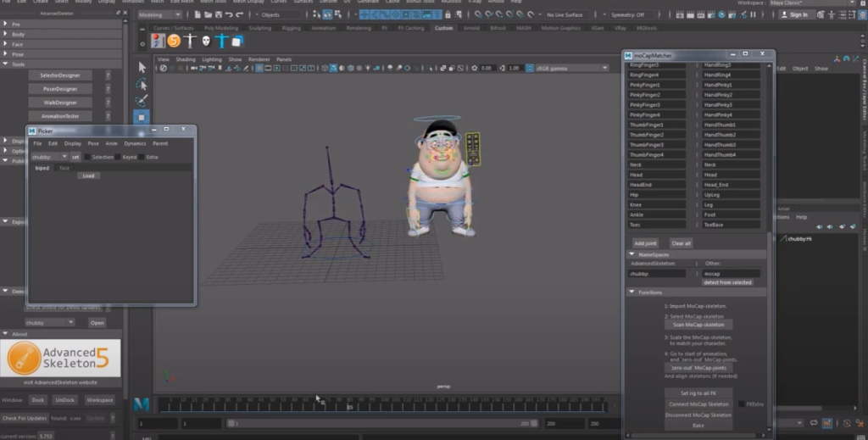
Task: Click the range slider end handle
Action: 534,423
